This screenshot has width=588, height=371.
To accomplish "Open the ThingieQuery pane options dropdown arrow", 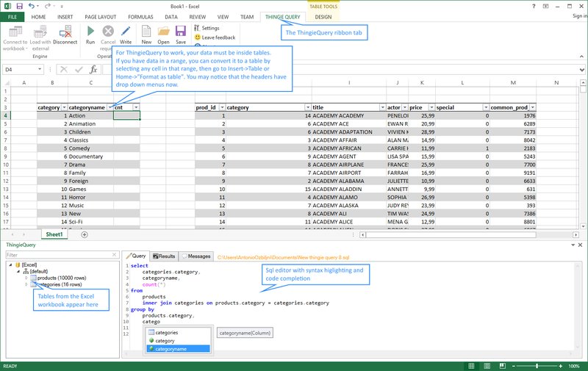I will (573, 245).
